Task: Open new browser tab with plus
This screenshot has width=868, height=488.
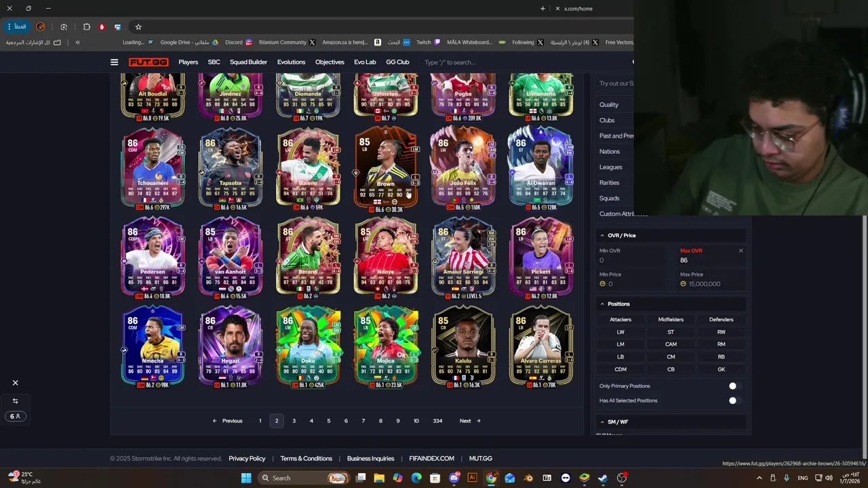Action: click(x=542, y=8)
